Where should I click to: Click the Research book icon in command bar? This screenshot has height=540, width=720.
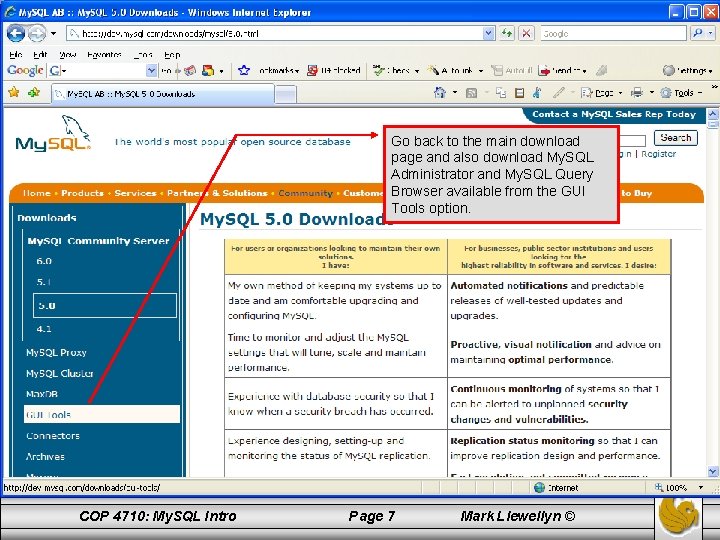coord(519,93)
